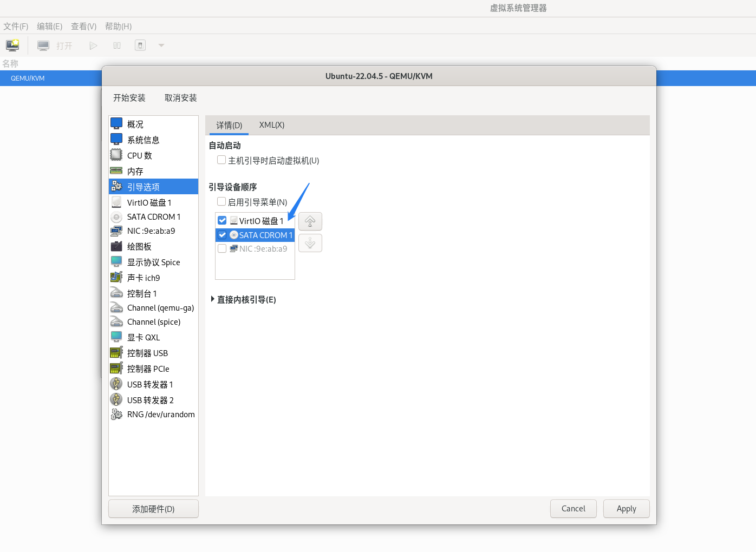Open the 帮助(H) menu
Image resolution: width=756 pixels, height=552 pixels.
[x=118, y=27]
